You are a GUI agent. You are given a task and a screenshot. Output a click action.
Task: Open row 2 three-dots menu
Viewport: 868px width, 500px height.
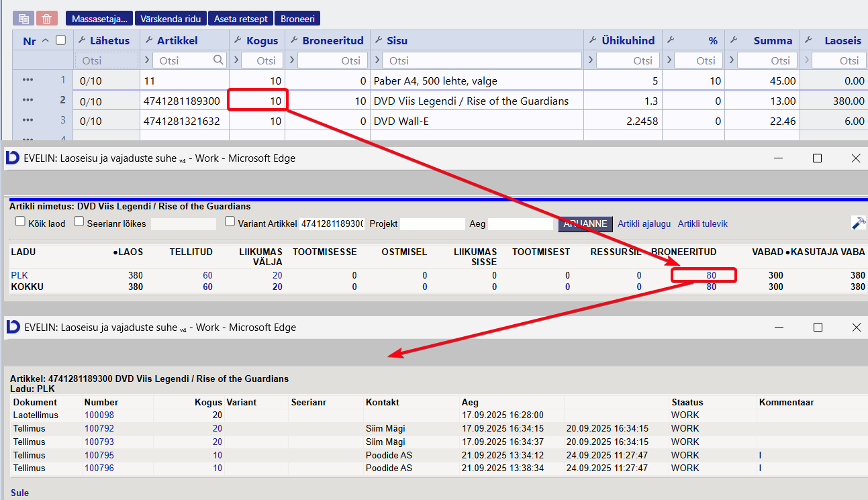tap(28, 100)
